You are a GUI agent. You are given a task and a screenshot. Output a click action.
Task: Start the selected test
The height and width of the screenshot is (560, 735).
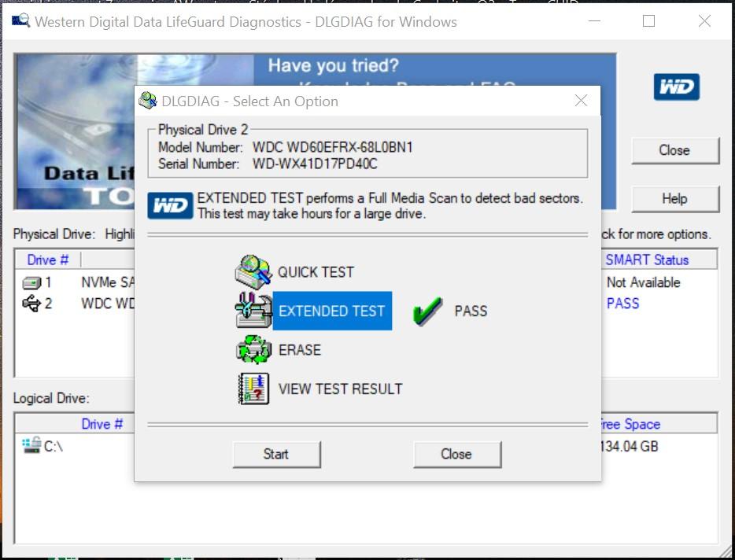point(276,454)
